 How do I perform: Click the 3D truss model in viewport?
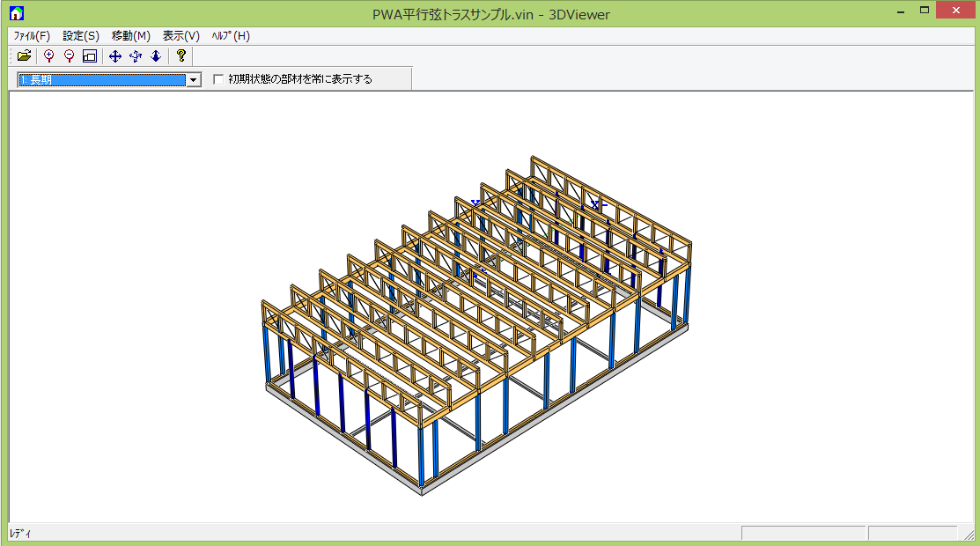475,326
